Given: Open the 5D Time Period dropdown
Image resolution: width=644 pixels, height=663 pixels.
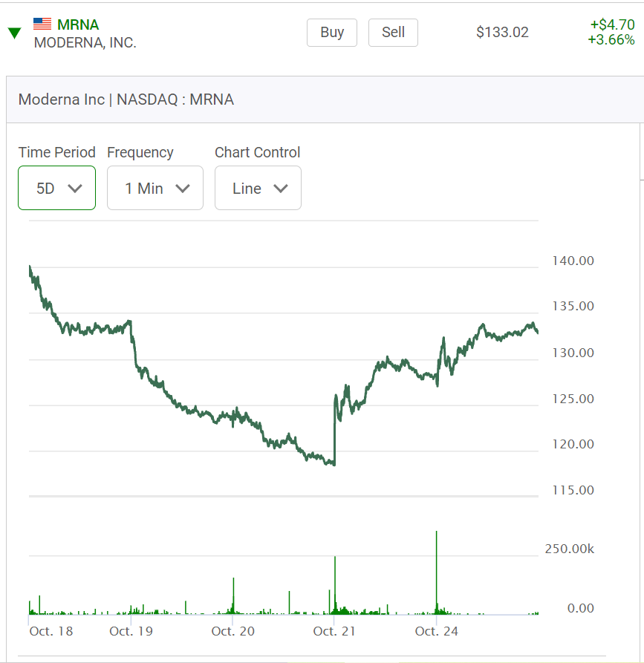Looking at the screenshot, I should [56, 188].
